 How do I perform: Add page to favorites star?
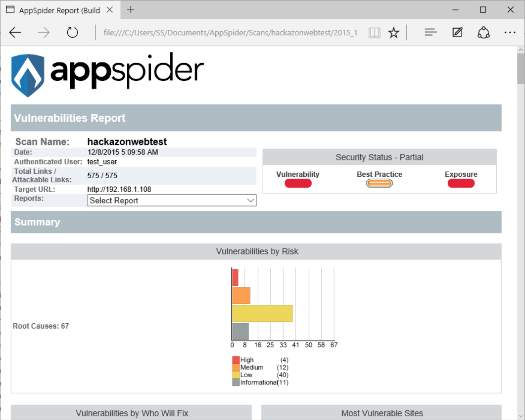point(394,32)
